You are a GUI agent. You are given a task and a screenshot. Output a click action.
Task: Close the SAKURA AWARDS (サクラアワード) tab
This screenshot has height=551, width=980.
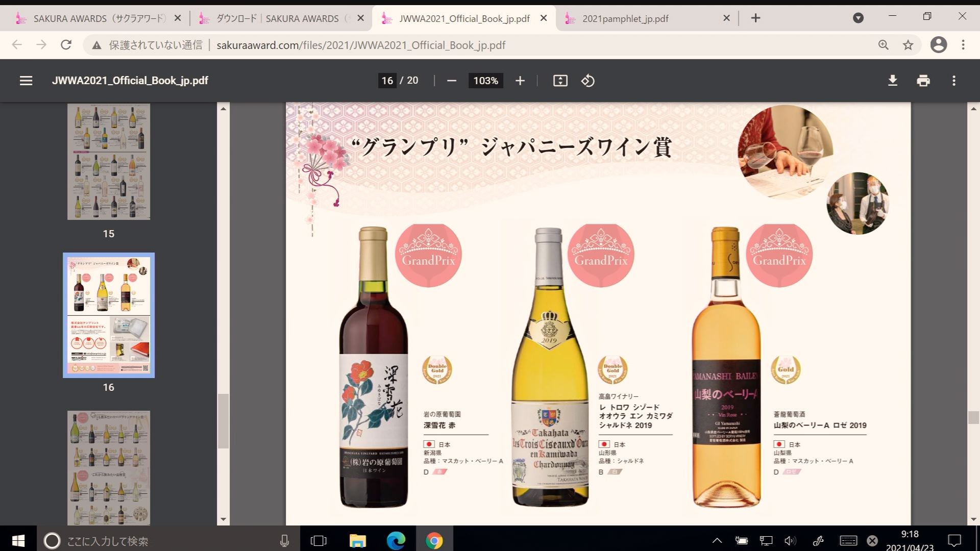click(x=178, y=18)
